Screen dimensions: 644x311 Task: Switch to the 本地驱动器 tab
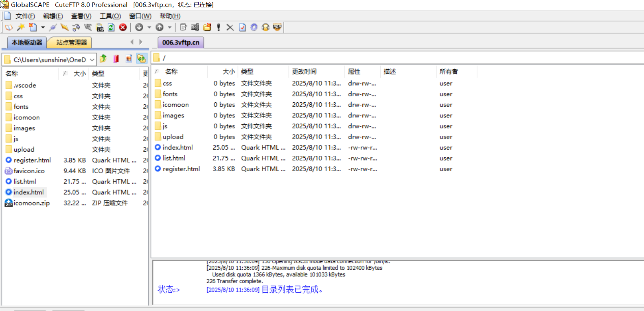tap(27, 42)
